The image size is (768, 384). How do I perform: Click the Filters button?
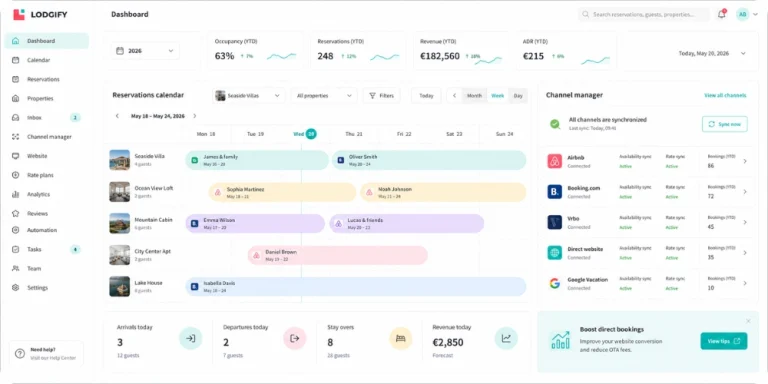pyautogui.click(x=382, y=96)
